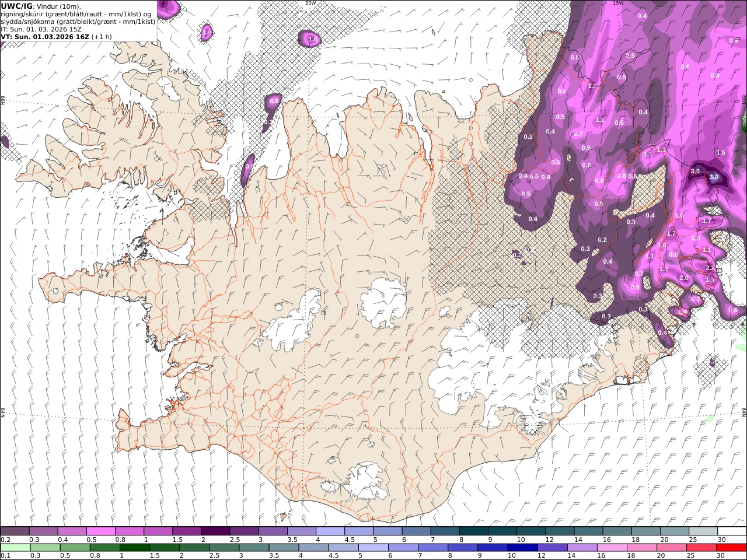Select the 0.4 swatch in the upper colour scale
The width and height of the screenshot is (747, 560).
[72, 531]
